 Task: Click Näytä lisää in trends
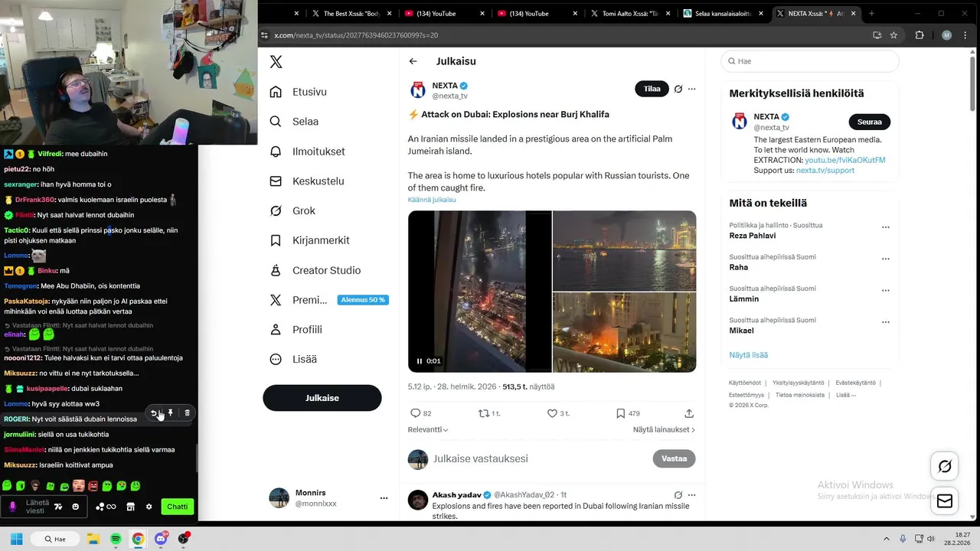coord(748,355)
